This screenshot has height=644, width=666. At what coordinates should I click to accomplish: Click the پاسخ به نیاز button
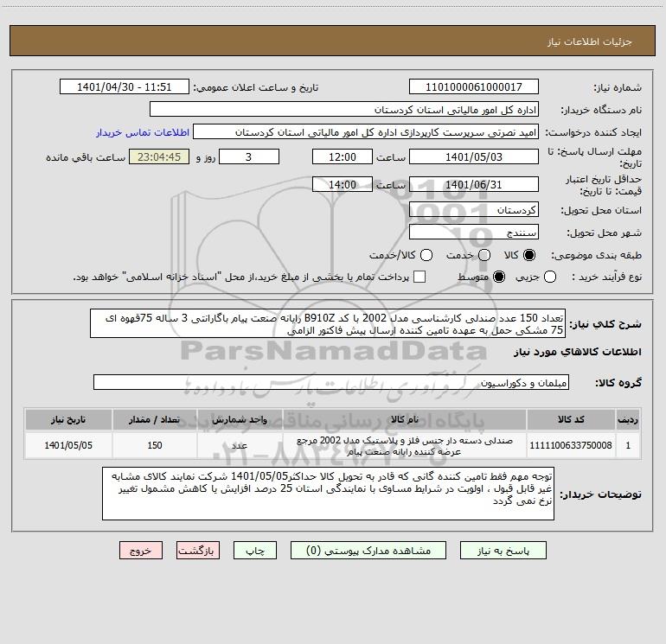(503, 551)
